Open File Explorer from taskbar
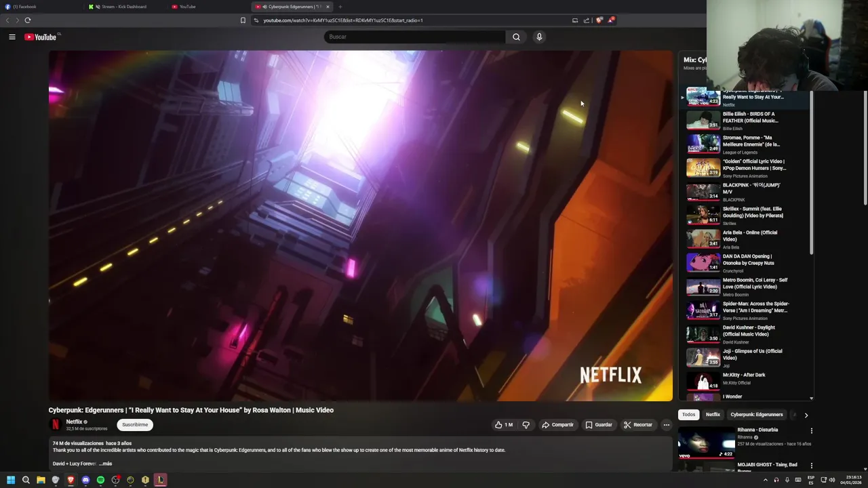 pyautogui.click(x=41, y=480)
